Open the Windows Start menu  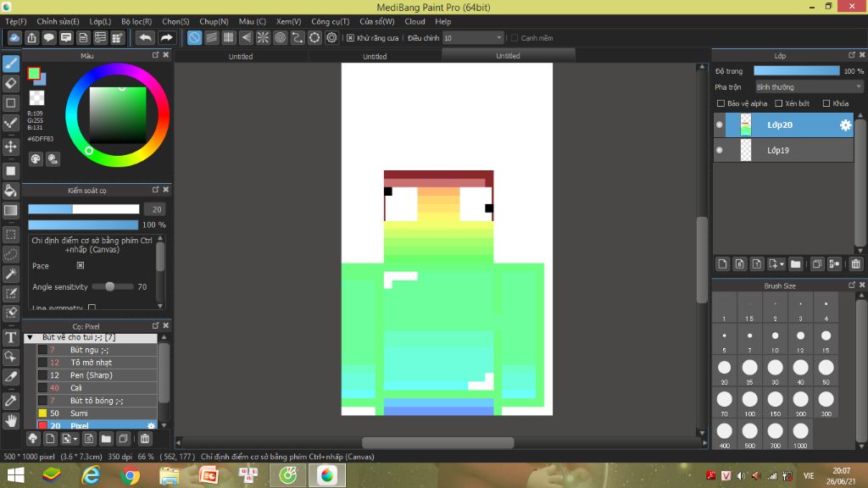(x=15, y=475)
